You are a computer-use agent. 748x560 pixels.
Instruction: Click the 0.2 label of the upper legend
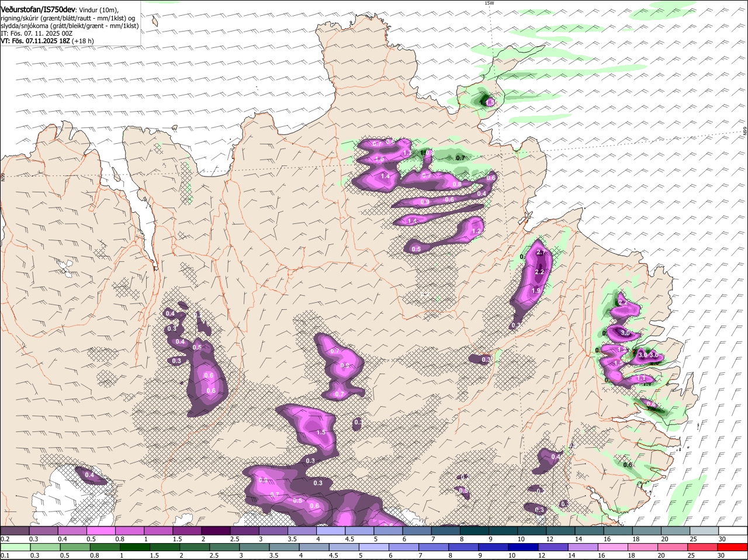coord(5,539)
